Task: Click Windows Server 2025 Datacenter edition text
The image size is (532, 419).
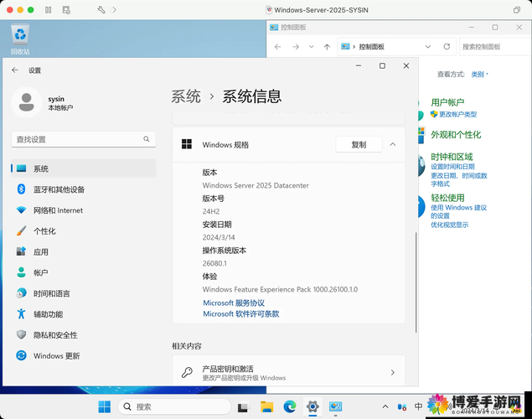Action: (256, 185)
